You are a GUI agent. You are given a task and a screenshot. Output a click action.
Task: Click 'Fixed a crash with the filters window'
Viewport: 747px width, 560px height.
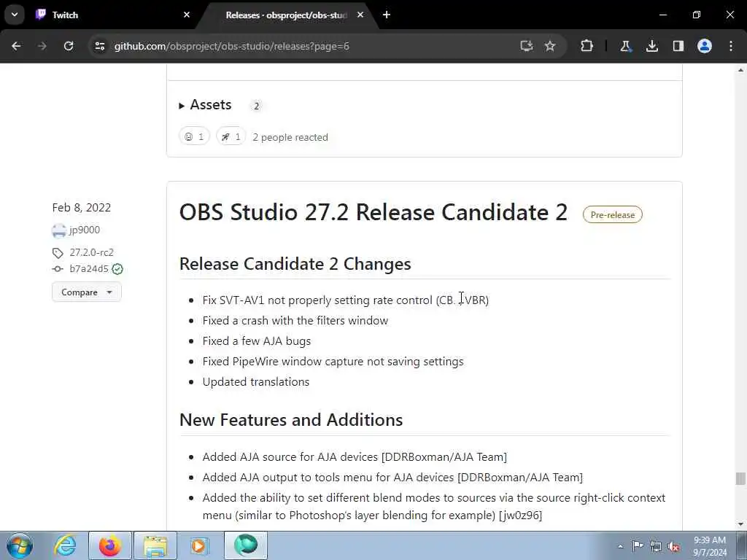295,321
